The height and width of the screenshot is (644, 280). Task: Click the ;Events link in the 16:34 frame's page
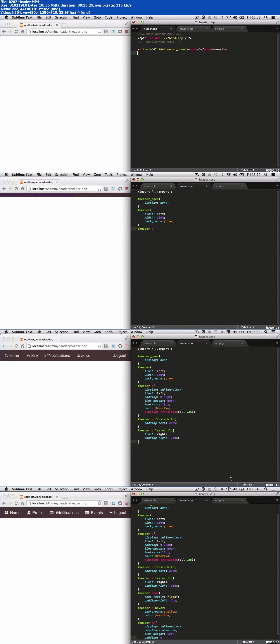click(83, 355)
